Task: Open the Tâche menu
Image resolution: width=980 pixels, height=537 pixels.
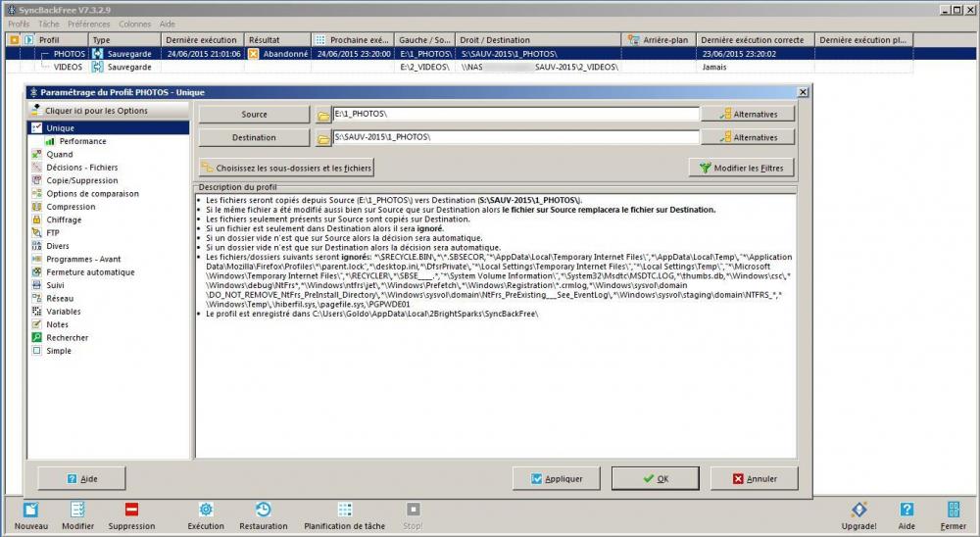Action: pos(49,24)
